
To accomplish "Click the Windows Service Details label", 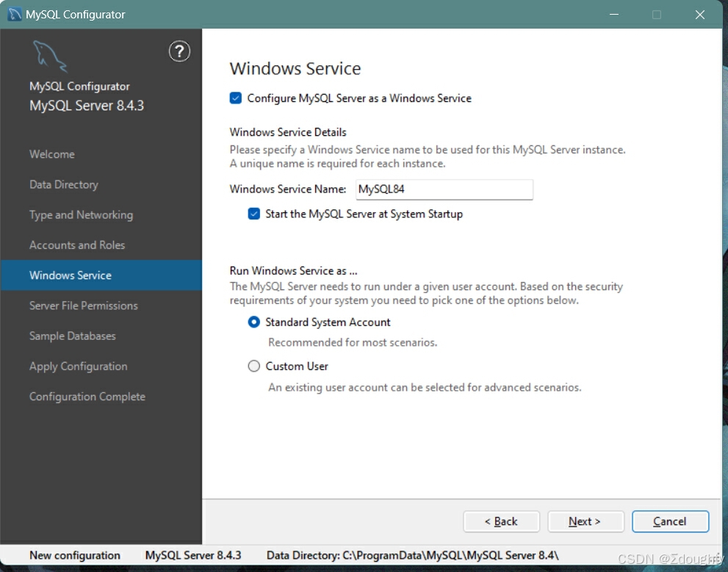I will click(288, 132).
